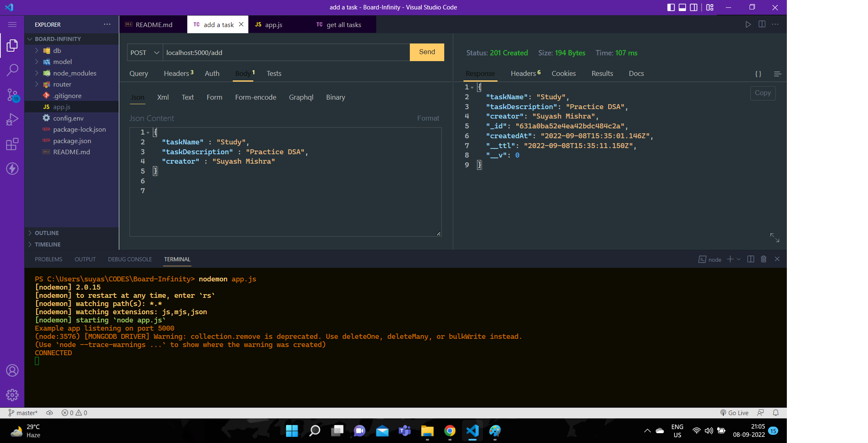Viewport: 868px width, 443px height.
Task: Open the Search view in activity bar
Action: pos(12,70)
